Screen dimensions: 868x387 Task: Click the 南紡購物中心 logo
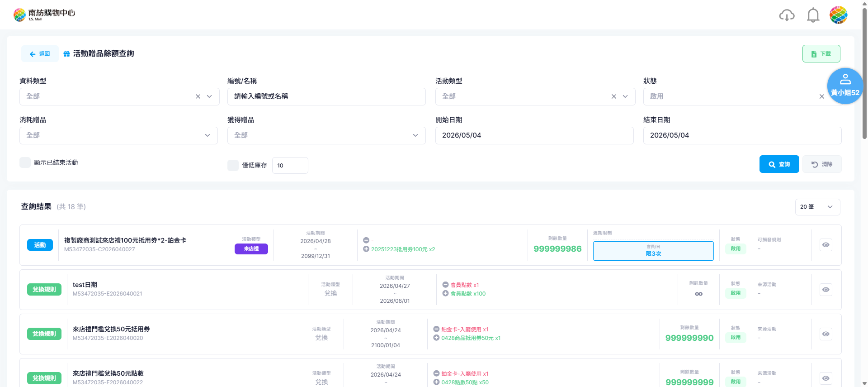click(x=44, y=14)
